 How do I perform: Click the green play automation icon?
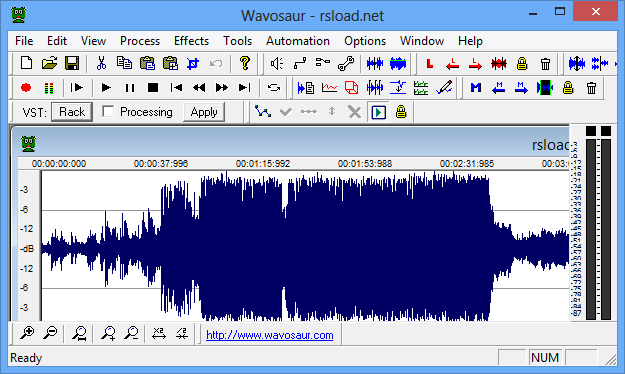[378, 112]
